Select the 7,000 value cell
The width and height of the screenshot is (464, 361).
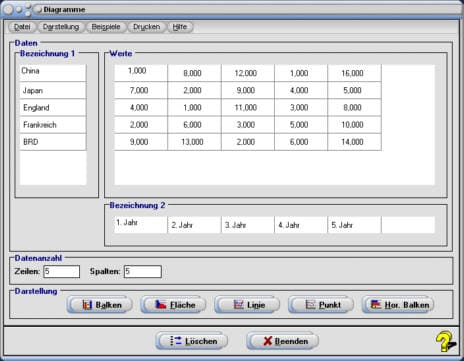click(141, 90)
